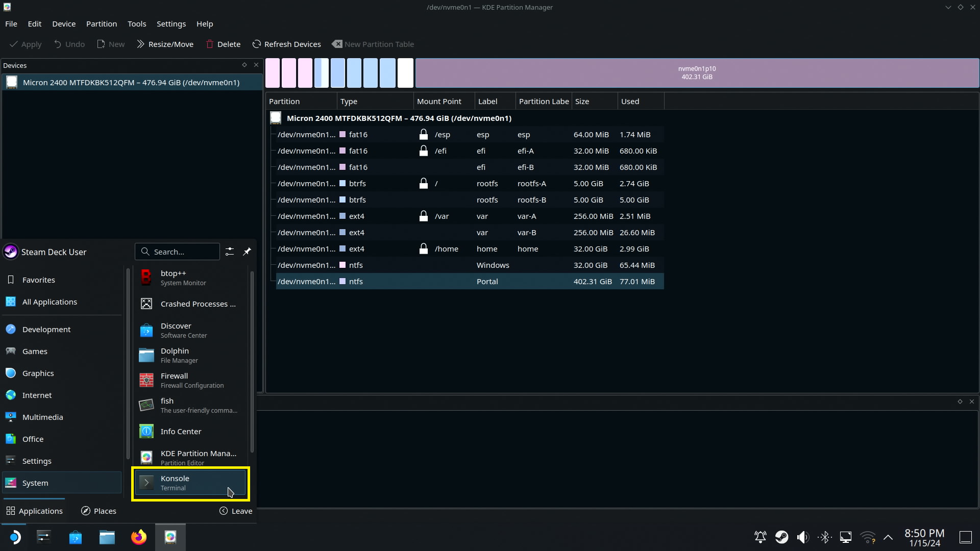
Task: Click Firefox icon in the taskbar
Action: point(138,537)
